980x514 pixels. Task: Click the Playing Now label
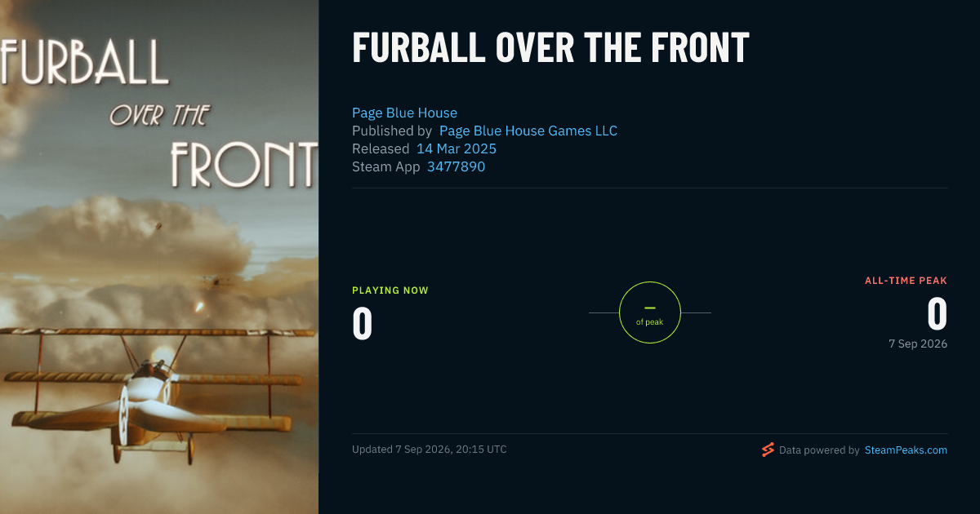pos(390,290)
